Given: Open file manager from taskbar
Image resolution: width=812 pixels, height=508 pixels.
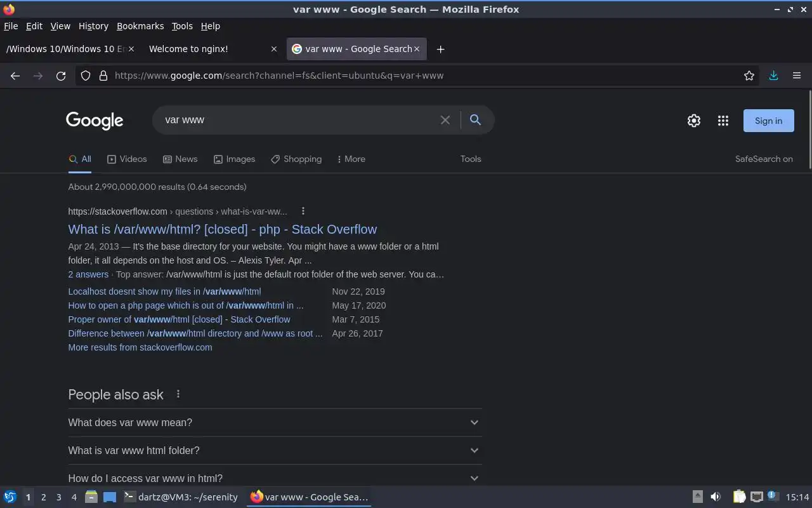Looking at the screenshot, I should [x=91, y=497].
